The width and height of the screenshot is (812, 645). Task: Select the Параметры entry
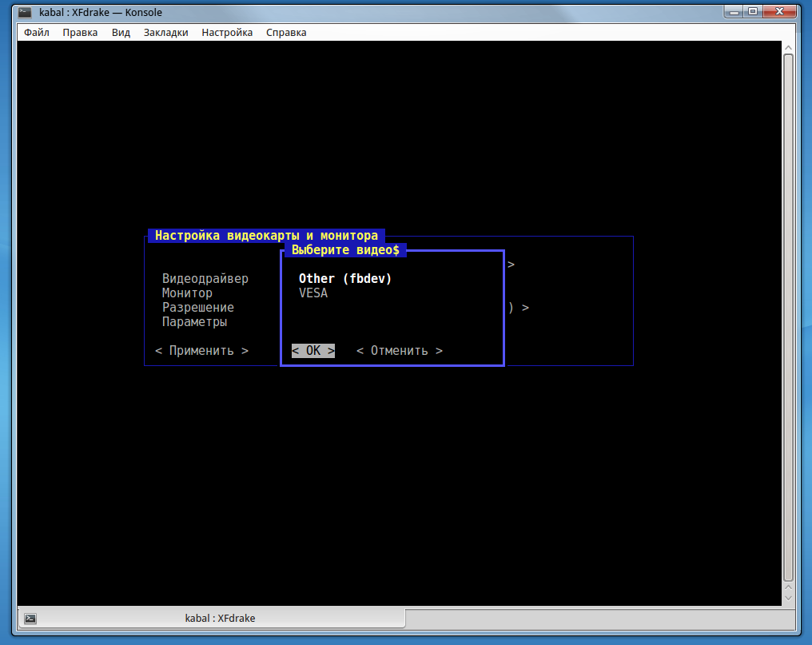click(194, 322)
